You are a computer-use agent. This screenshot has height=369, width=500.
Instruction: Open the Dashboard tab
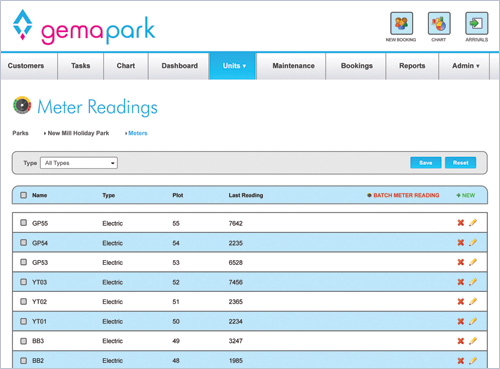pos(179,66)
